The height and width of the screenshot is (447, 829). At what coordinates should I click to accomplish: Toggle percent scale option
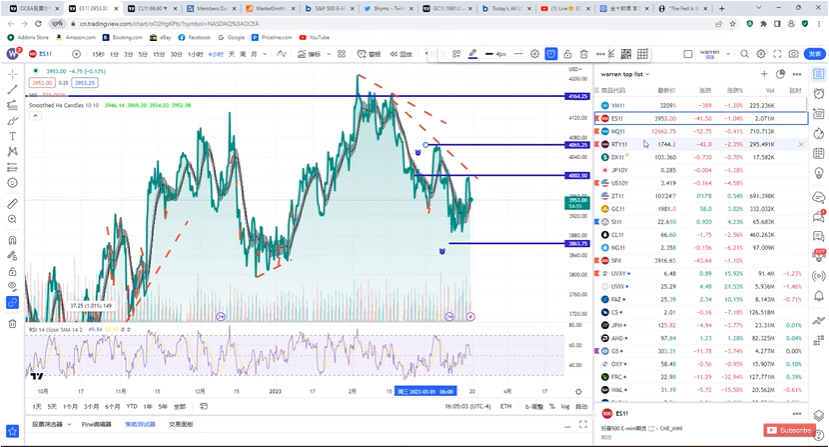pos(552,406)
